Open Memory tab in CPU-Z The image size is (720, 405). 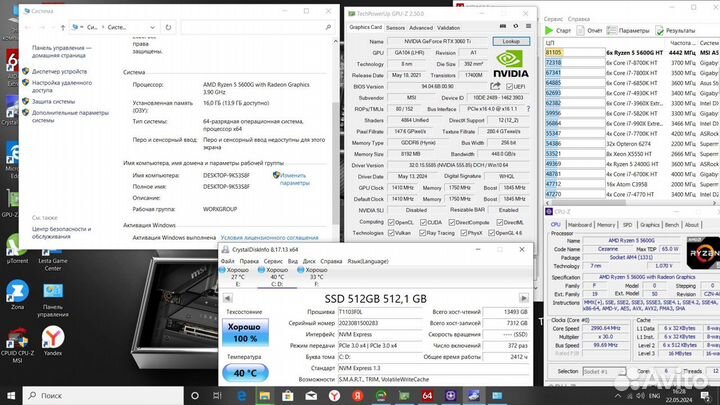(606, 225)
